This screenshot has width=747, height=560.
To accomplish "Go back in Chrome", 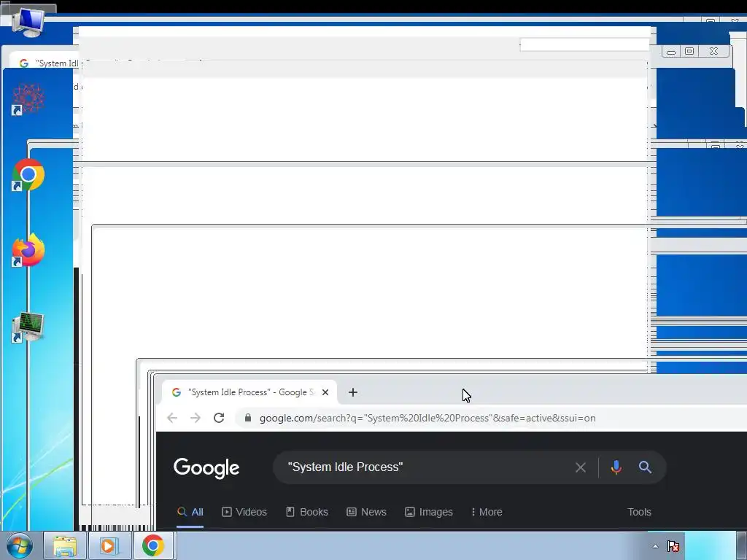I will pos(172,418).
